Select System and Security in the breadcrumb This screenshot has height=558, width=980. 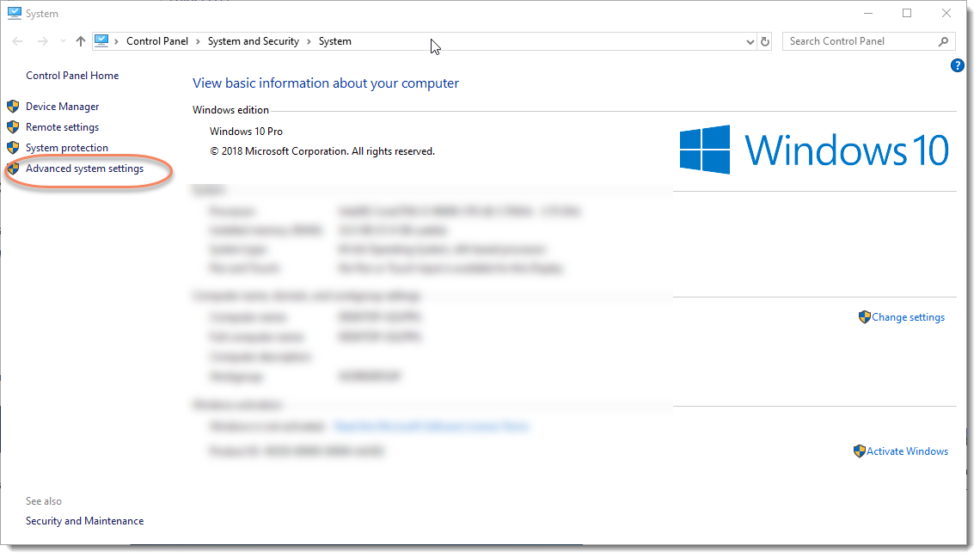(x=253, y=41)
